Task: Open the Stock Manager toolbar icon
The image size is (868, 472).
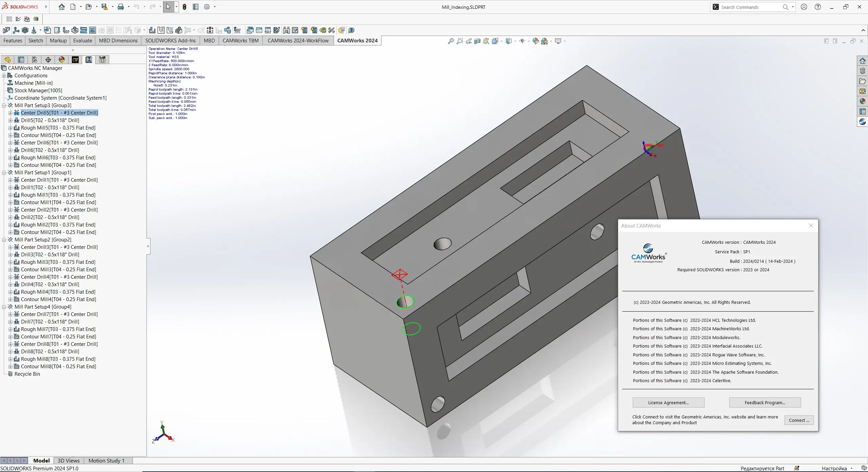Action: (25, 30)
